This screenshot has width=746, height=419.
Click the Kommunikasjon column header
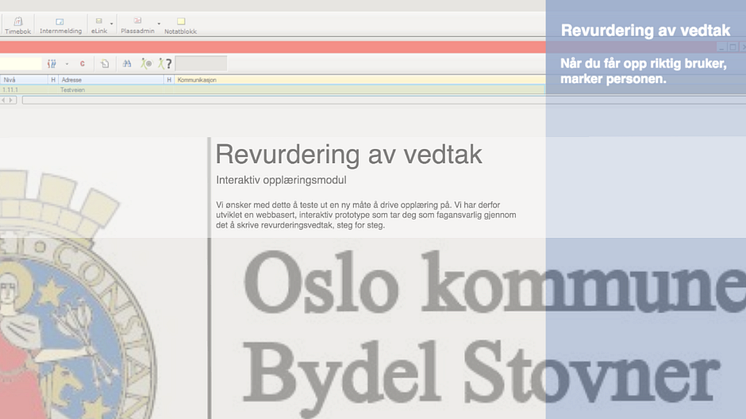click(360, 80)
